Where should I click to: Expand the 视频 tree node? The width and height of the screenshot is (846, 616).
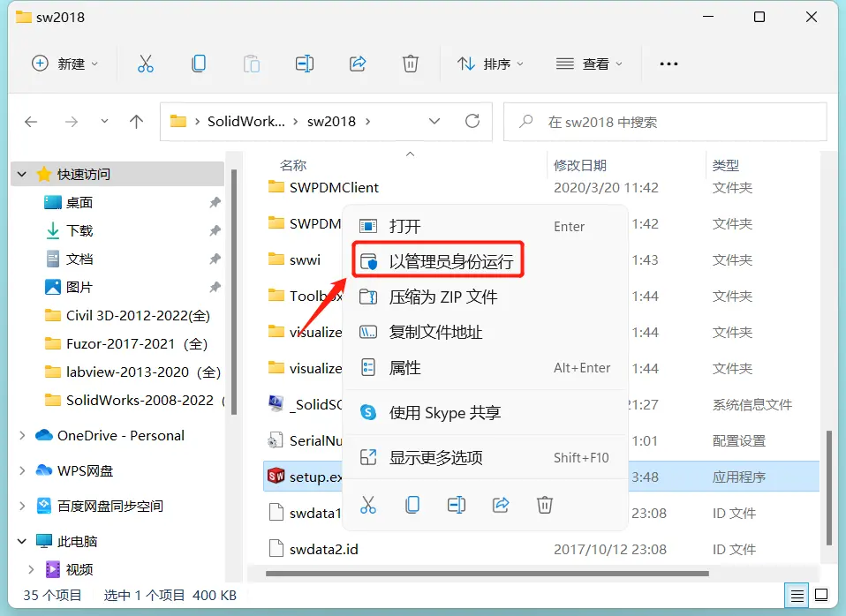pos(31,569)
